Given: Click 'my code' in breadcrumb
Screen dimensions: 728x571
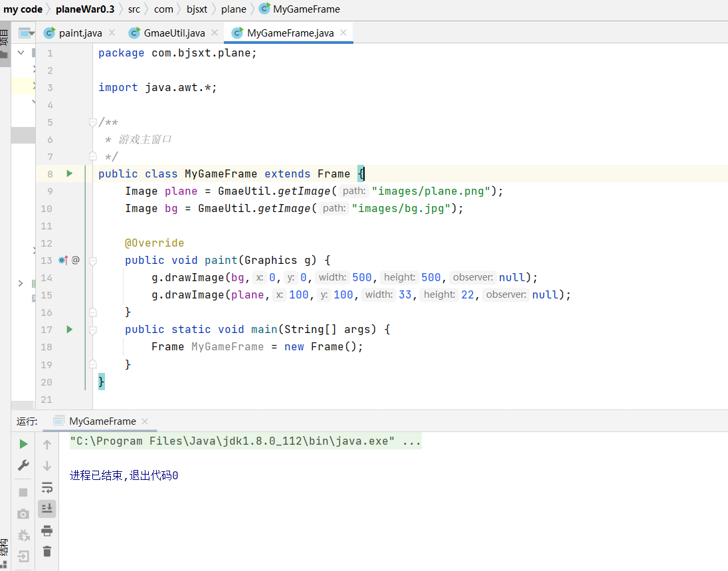Looking at the screenshot, I should (x=23, y=9).
